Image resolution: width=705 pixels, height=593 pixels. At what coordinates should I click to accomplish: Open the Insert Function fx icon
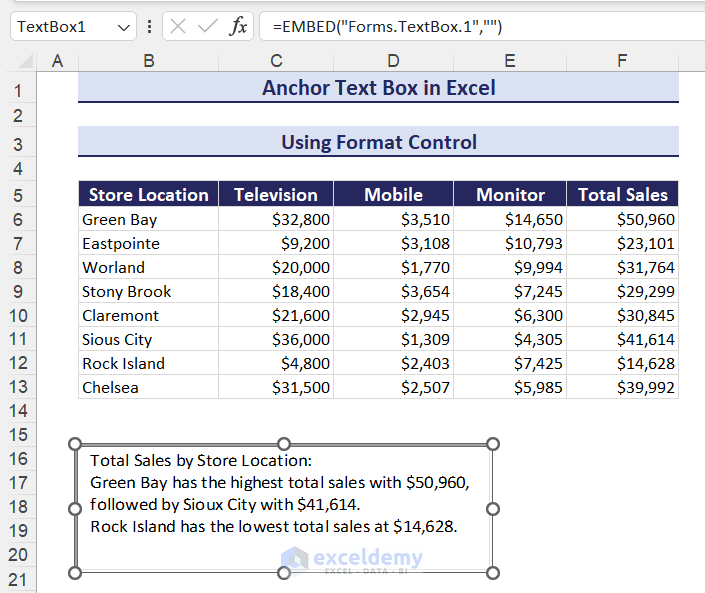(x=238, y=27)
